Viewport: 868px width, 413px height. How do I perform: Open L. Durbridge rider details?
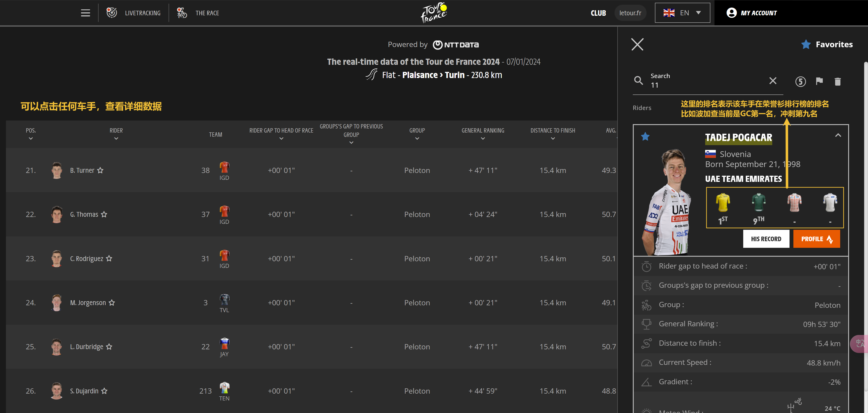[86, 347]
